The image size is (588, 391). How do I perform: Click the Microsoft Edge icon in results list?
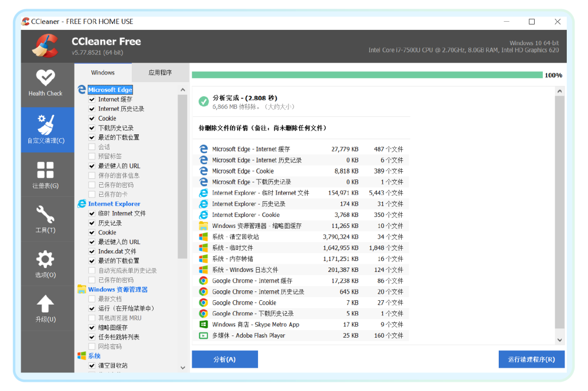click(203, 148)
